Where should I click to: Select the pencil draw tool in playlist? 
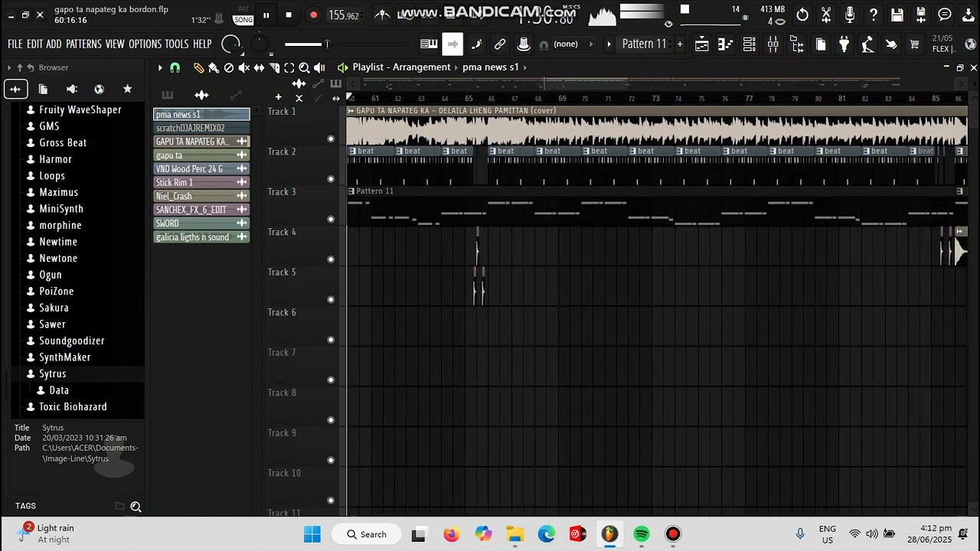198,67
